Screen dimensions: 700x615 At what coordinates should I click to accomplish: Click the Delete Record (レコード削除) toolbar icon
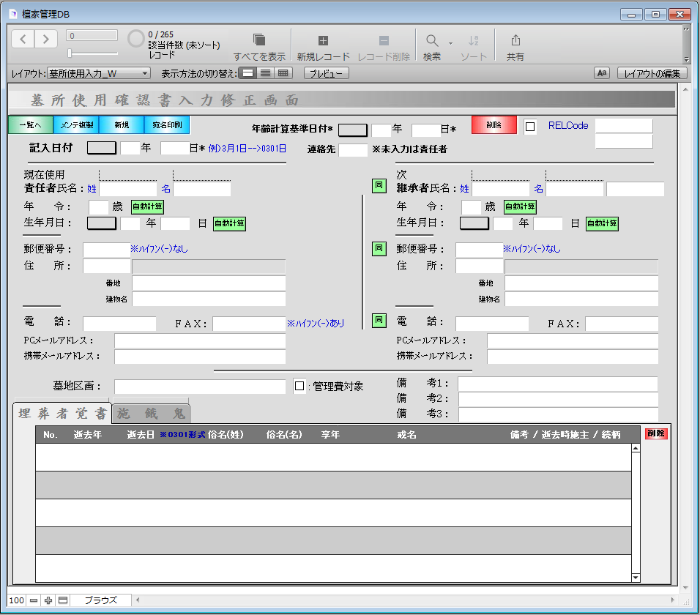click(x=384, y=40)
